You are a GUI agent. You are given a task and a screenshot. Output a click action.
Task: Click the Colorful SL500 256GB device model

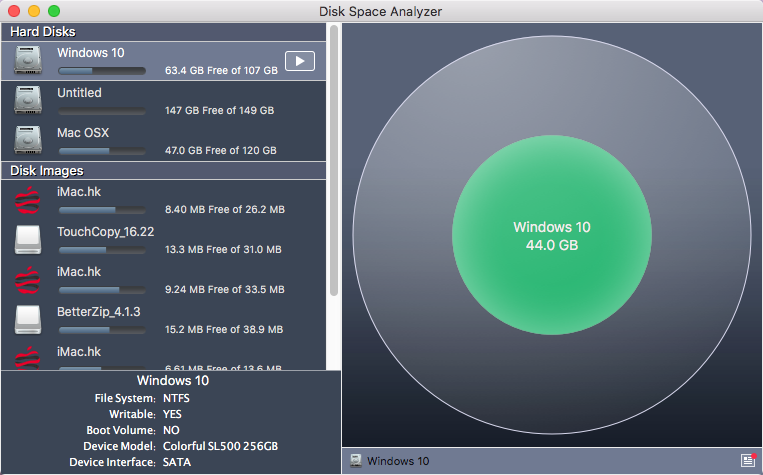(x=220, y=446)
